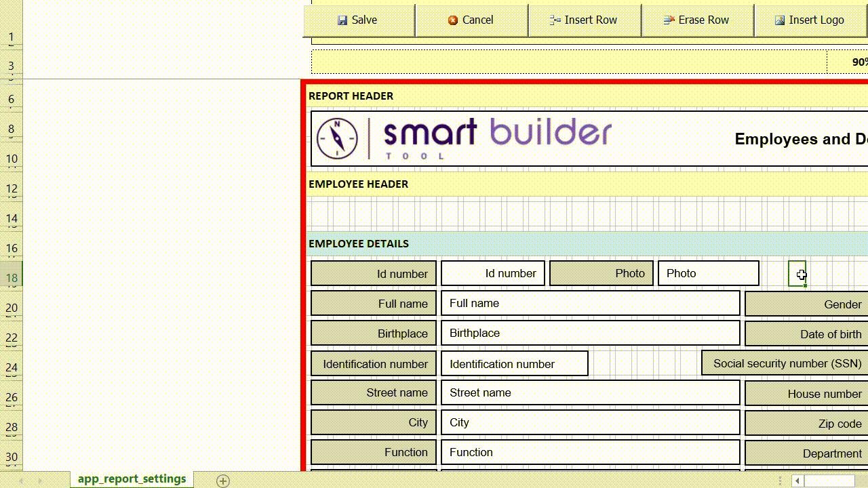The image size is (868, 488).
Task: Select the Department label box
Action: click(x=806, y=453)
